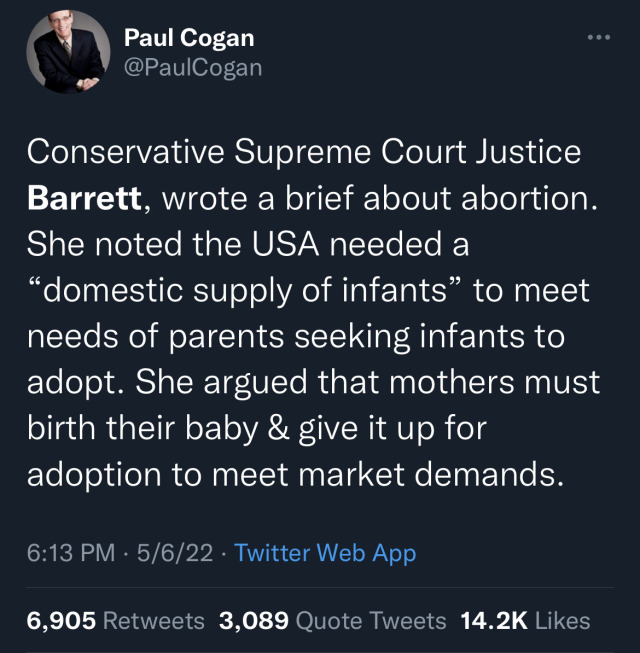Viewport: 640px width, 653px height.
Task: Open the three-dot more options menu
Action: [x=598, y=37]
